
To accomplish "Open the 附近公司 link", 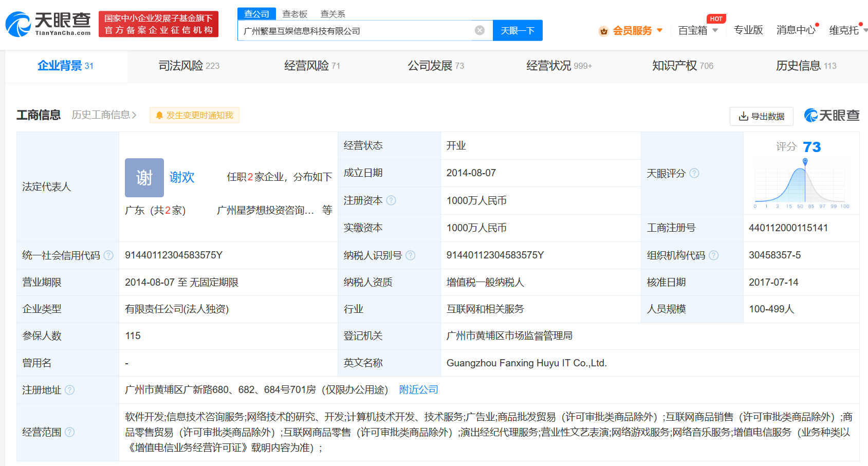I will pyautogui.click(x=419, y=389).
